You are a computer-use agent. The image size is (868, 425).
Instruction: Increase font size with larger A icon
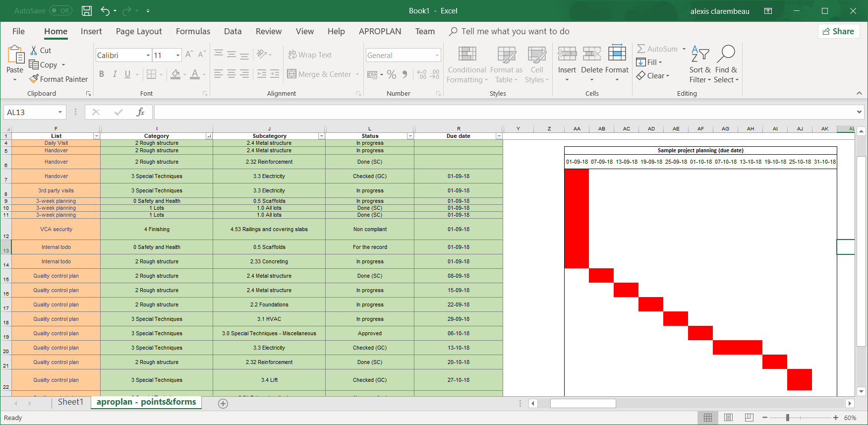189,55
